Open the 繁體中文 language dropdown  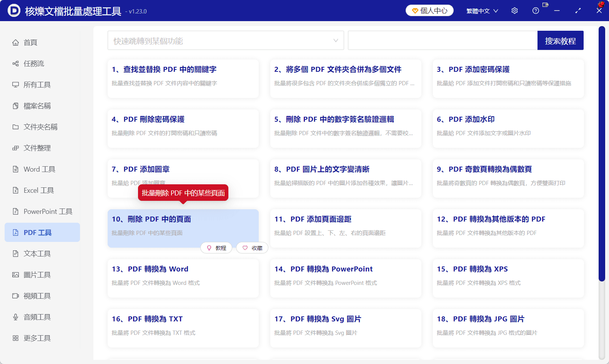(x=482, y=11)
